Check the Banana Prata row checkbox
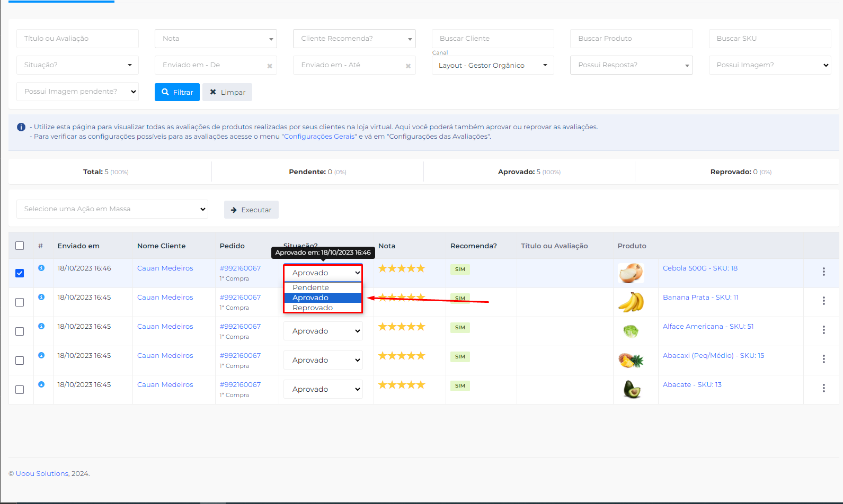The width and height of the screenshot is (843, 504). click(x=20, y=302)
